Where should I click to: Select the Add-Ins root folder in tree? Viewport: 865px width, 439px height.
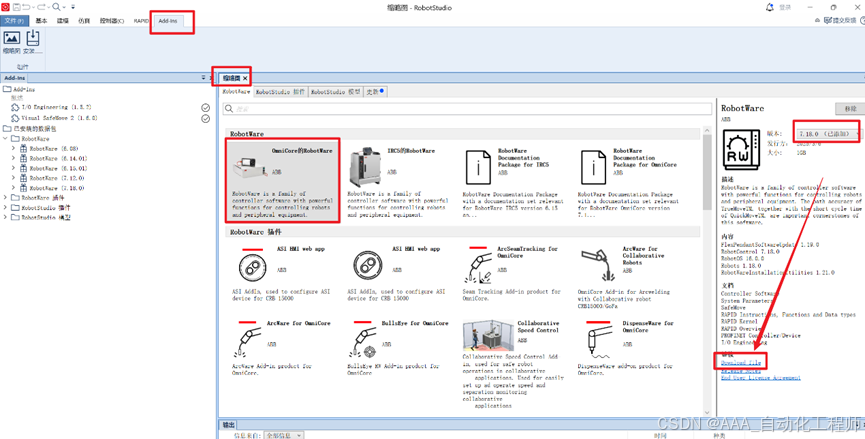(x=19, y=89)
